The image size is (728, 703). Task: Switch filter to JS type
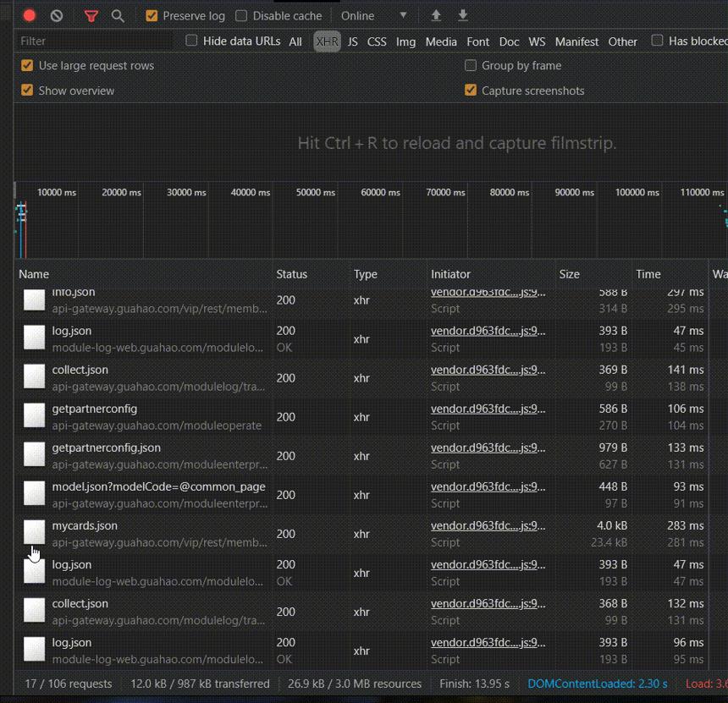(352, 41)
